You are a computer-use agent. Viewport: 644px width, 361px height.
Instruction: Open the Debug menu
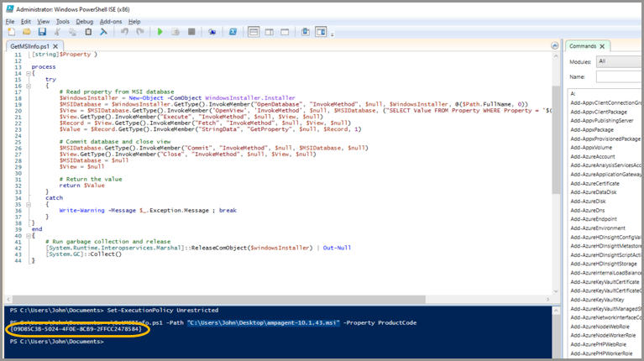point(85,21)
